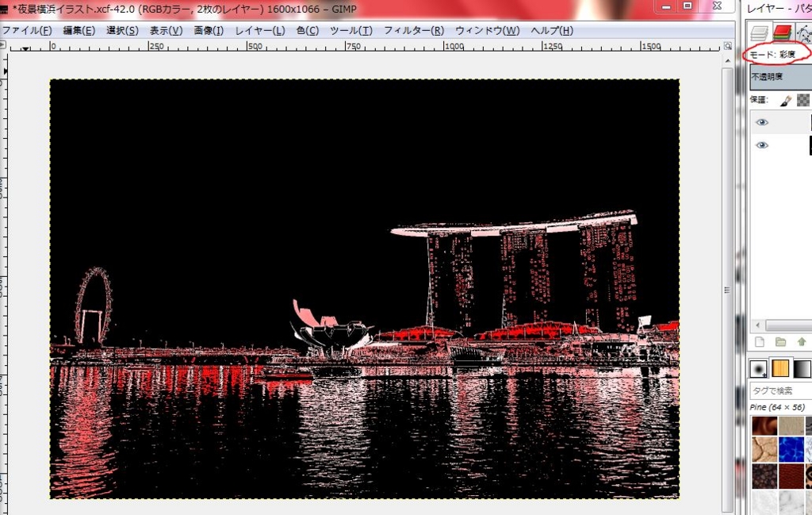This screenshot has height=515, width=812.
Task: Switch to the Layers dock tab
Action: 759,33
